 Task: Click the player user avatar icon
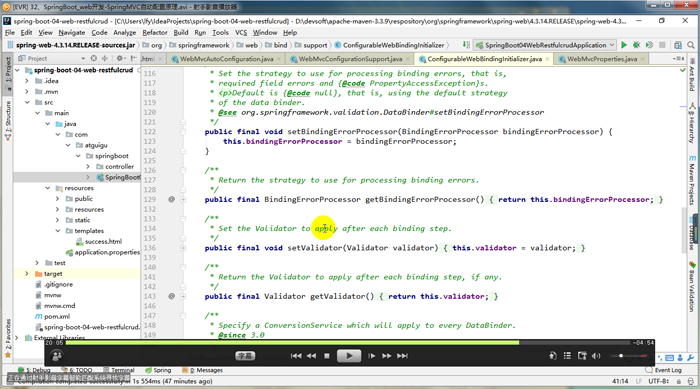click(x=57, y=356)
